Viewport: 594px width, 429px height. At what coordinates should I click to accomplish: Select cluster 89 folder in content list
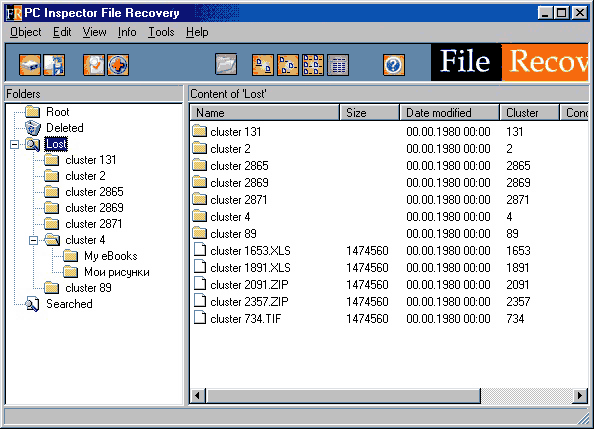[x=233, y=233]
